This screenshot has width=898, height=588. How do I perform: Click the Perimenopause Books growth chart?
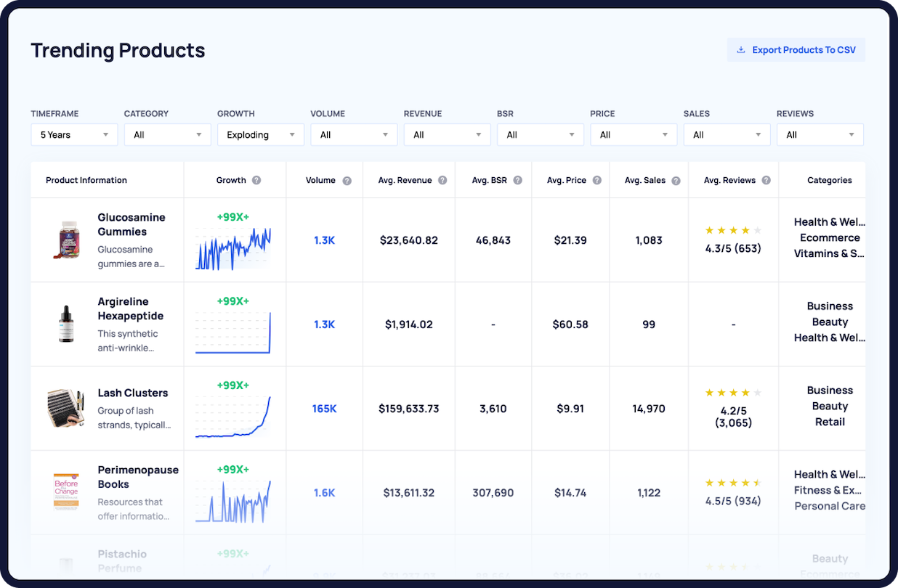point(233,501)
